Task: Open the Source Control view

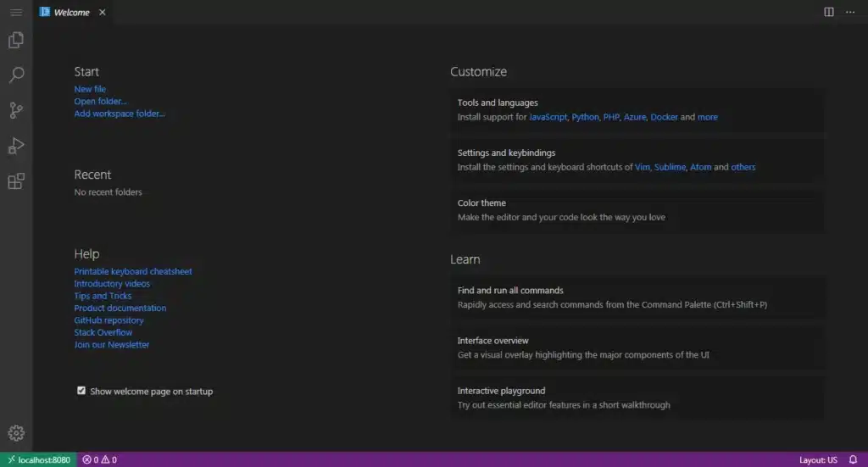Action: (x=16, y=110)
